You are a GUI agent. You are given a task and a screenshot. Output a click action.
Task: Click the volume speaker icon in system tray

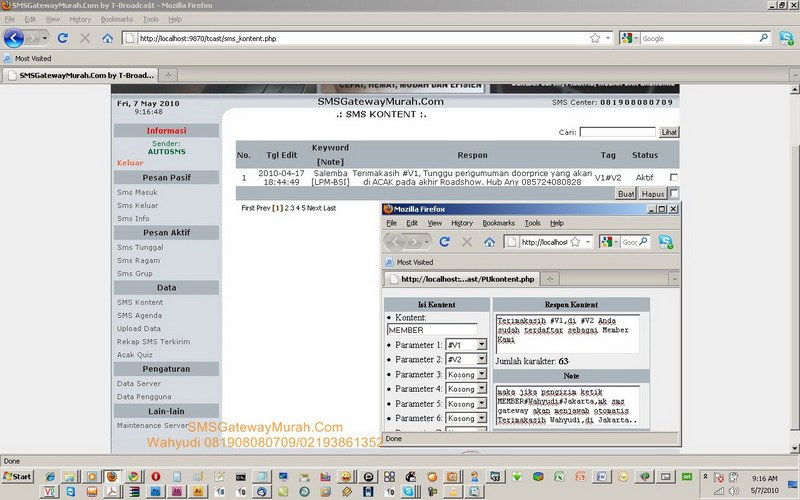click(734, 491)
